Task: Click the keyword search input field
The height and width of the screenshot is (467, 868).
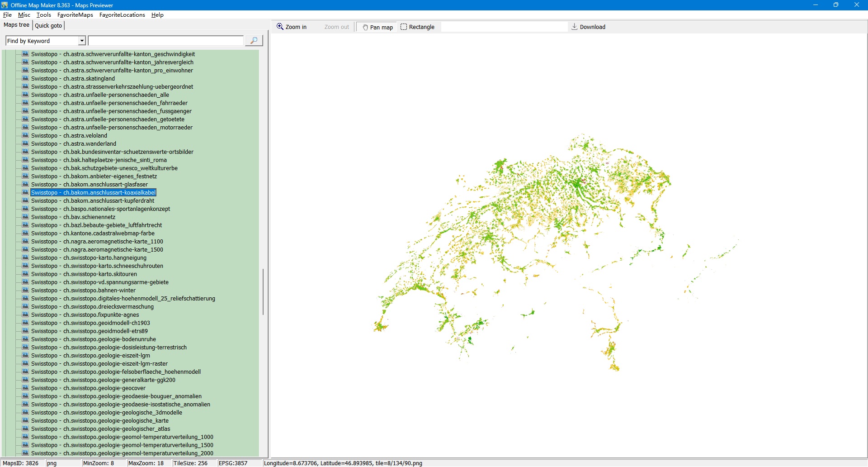Action: [165, 41]
